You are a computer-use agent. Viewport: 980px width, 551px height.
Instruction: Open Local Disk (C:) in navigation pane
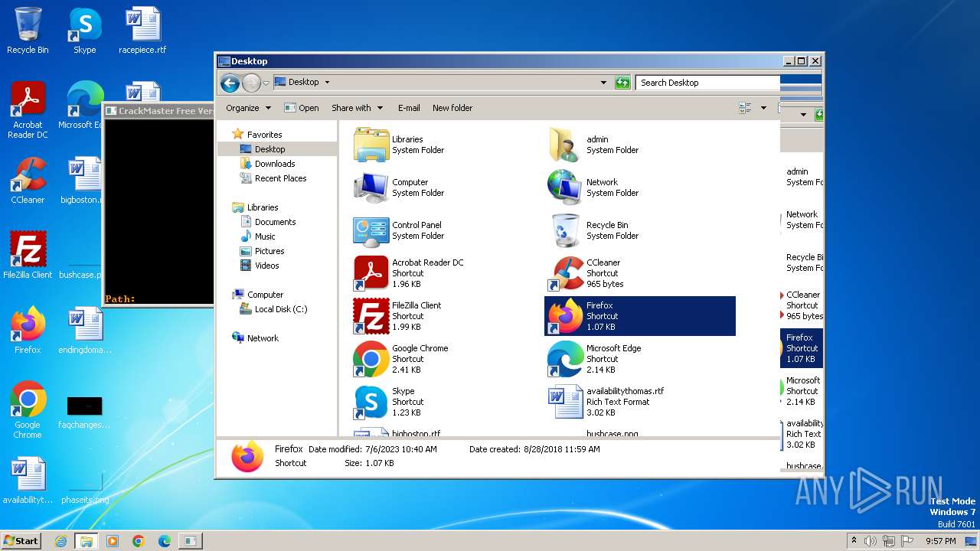[x=274, y=309]
